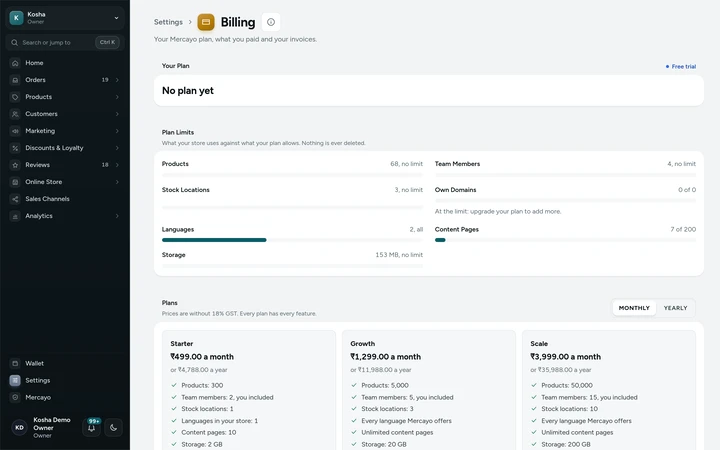Click '4, no limit' Team Members value

(681, 164)
